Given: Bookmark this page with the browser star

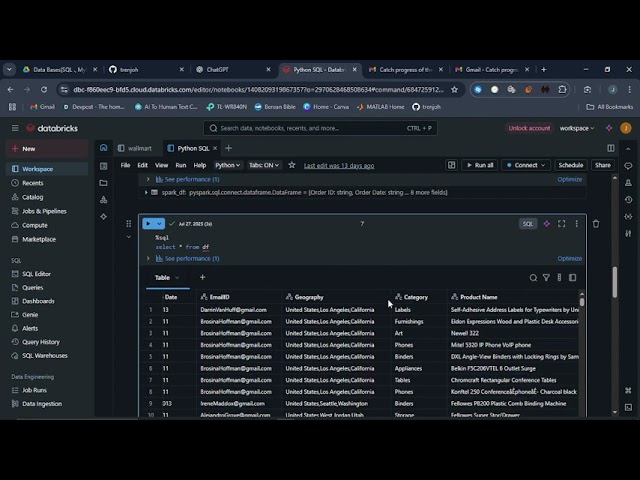Looking at the screenshot, I should 454,89.
